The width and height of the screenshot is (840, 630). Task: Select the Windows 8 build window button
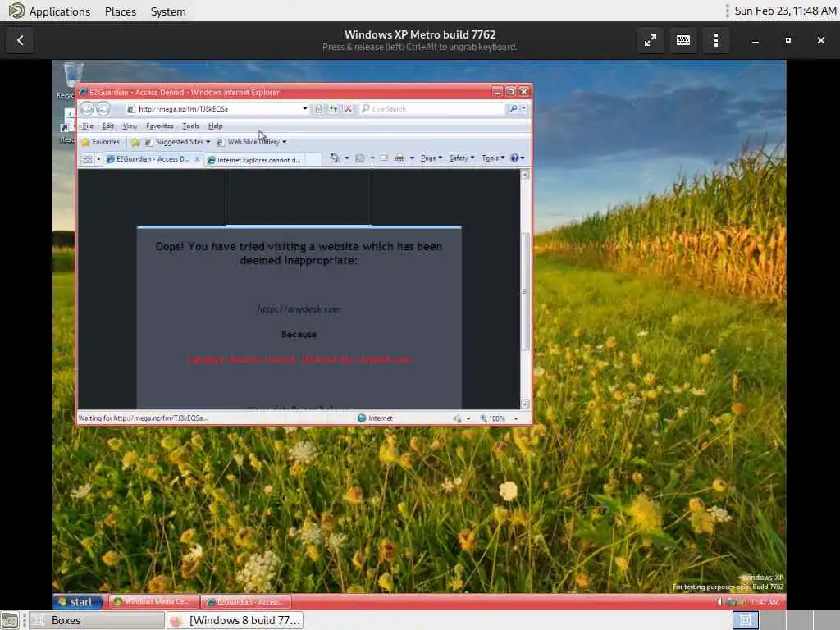click(x=235, y=620)
